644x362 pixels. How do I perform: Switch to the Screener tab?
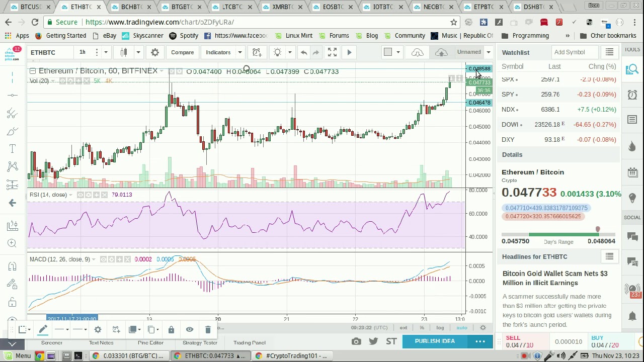point(52,343)
